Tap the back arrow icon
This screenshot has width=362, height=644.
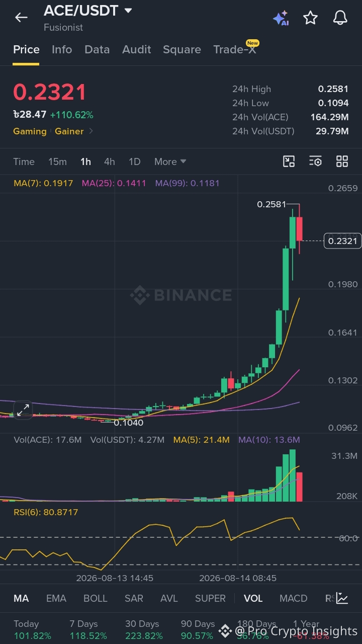[x=21, y=18]
